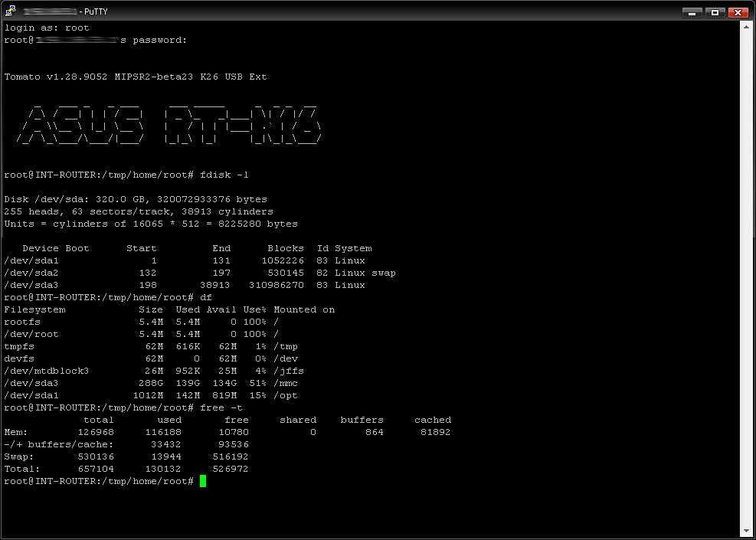Click the 'PuTTY' title bar text
The height and width of the screenshot is (540, 756).
97,11
